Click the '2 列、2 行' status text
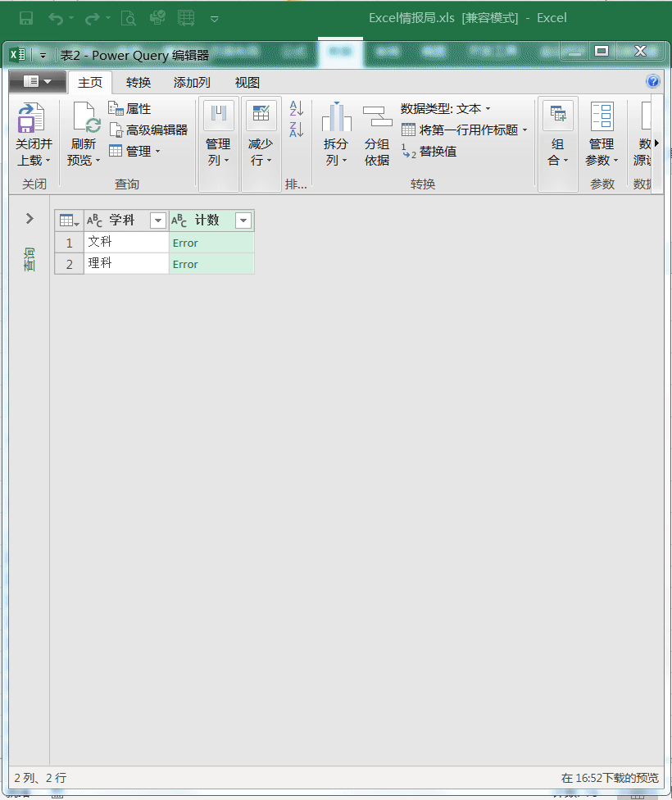 click(40, 778)
